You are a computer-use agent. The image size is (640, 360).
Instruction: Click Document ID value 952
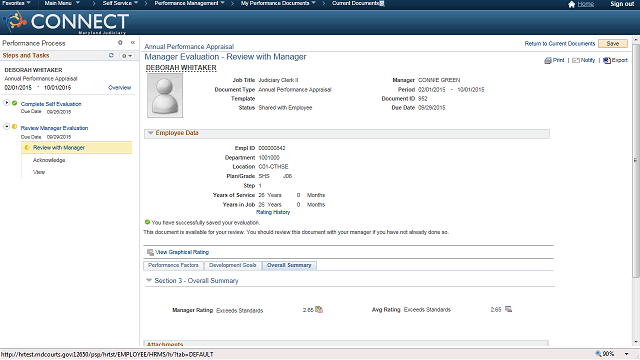[422, 99]
